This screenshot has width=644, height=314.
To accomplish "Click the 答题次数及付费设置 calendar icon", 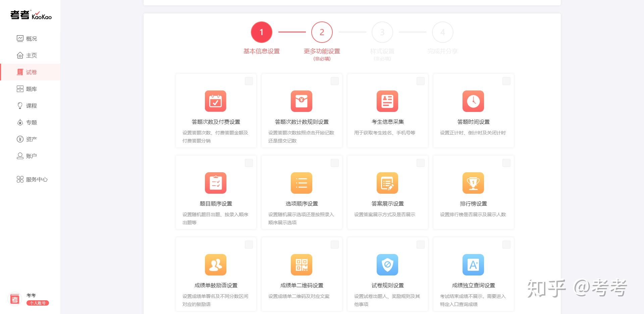I will point(216,101).
